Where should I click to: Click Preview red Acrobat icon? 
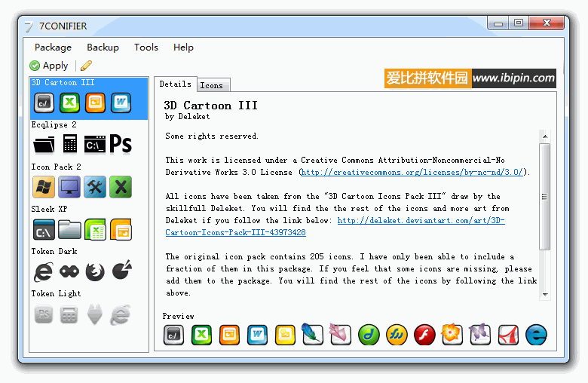point(508,335)
